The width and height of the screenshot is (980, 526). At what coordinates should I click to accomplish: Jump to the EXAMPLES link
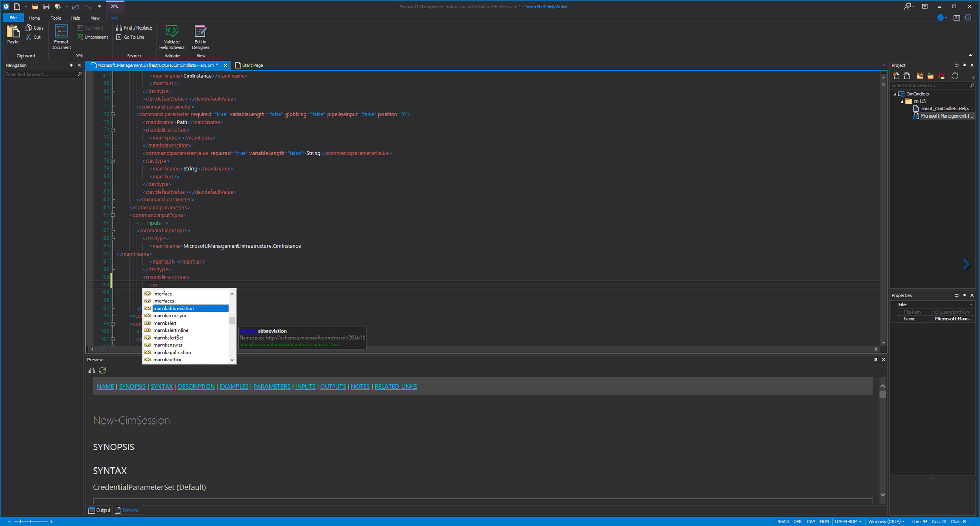click(234, 387)
